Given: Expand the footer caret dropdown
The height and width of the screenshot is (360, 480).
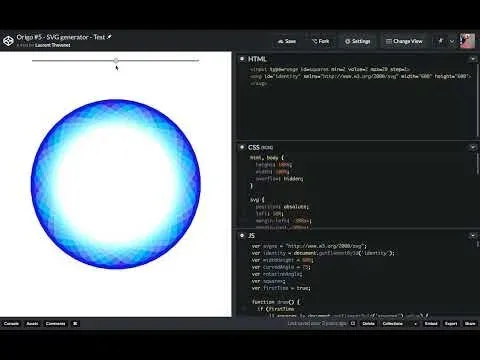Looking at the screenshot, I should (415, 324).
